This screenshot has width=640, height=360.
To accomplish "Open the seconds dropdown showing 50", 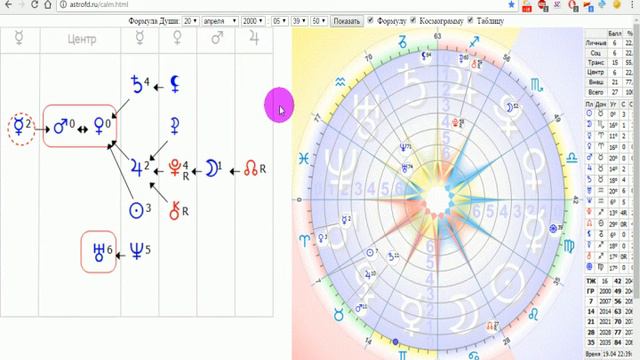I will point(319,21).
